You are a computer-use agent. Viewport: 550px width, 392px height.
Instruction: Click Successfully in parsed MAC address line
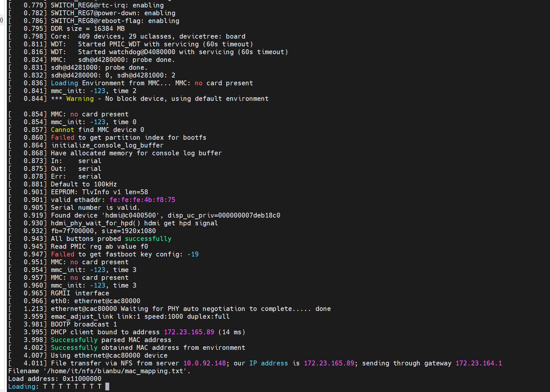pyautogui.click(x=74, y=340)
